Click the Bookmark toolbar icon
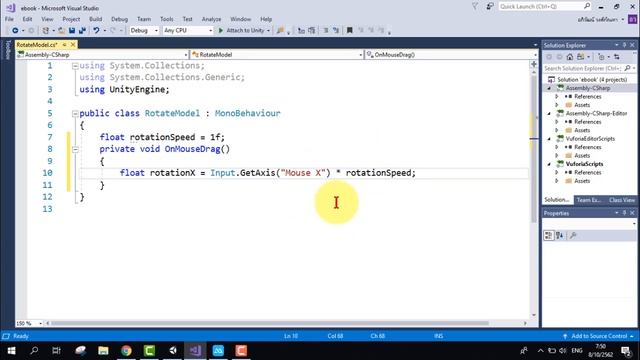Screen dimensions: 640x360 (x=349, y=31)
